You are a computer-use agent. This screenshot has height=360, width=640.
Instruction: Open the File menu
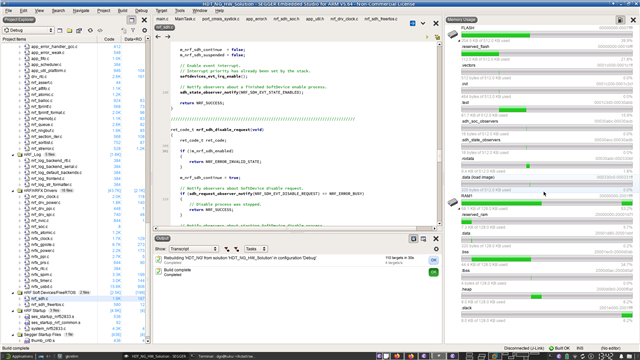pyautogui.click(x=8, y=11)
